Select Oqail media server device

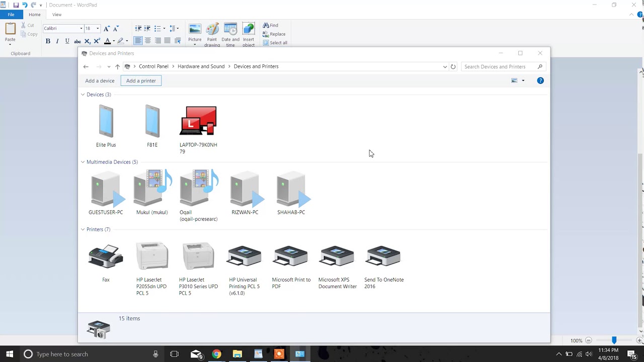click(x=199, y=196)
